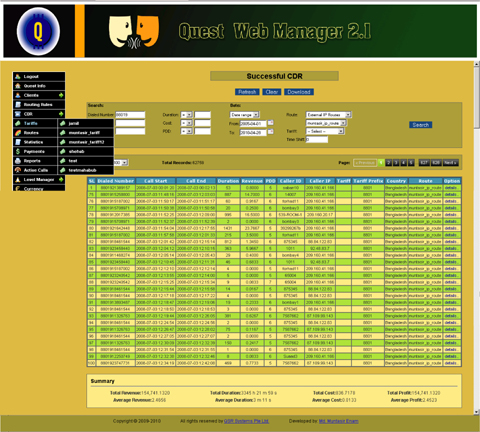Click the Revenue column header
Viewport: 480px width, 432px height.
click(252, 181)
